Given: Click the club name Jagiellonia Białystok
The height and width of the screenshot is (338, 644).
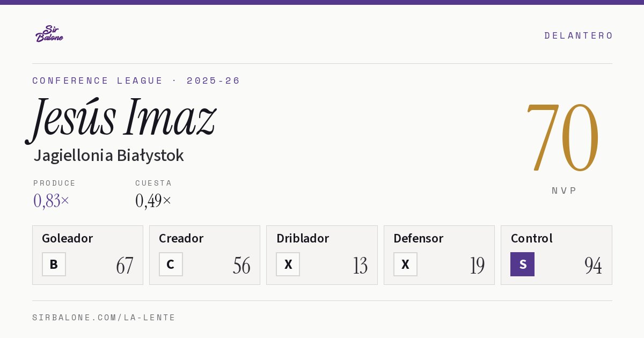Looking at the screenshot, I should [108, 156].
